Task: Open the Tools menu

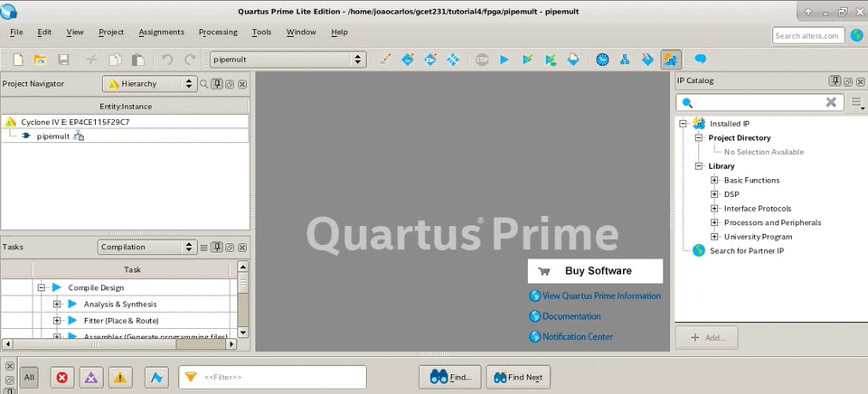Action: pyautogui.click(x=262, y=33)
